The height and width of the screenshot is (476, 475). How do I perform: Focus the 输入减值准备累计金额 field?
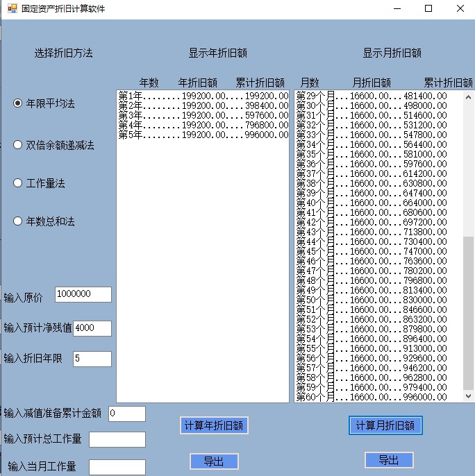tap(127, 414)
